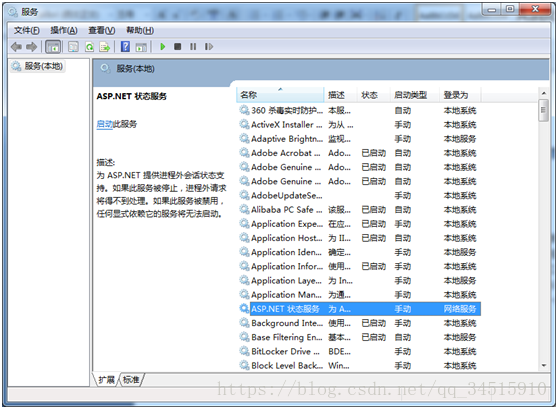558x409 pixels.
Task: Select the Application Host service name
Action: [286, 238]
